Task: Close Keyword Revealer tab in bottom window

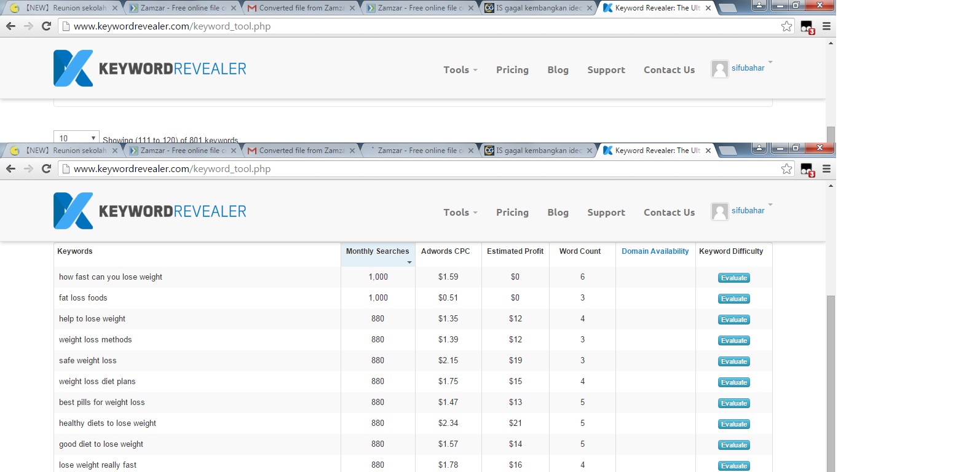Action: (708, 151)
